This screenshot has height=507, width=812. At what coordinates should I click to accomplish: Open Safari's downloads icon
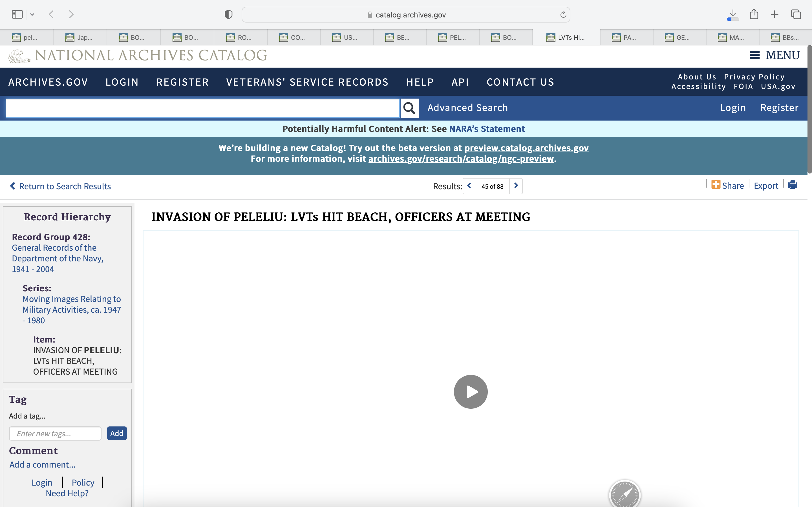coord(733,14)
